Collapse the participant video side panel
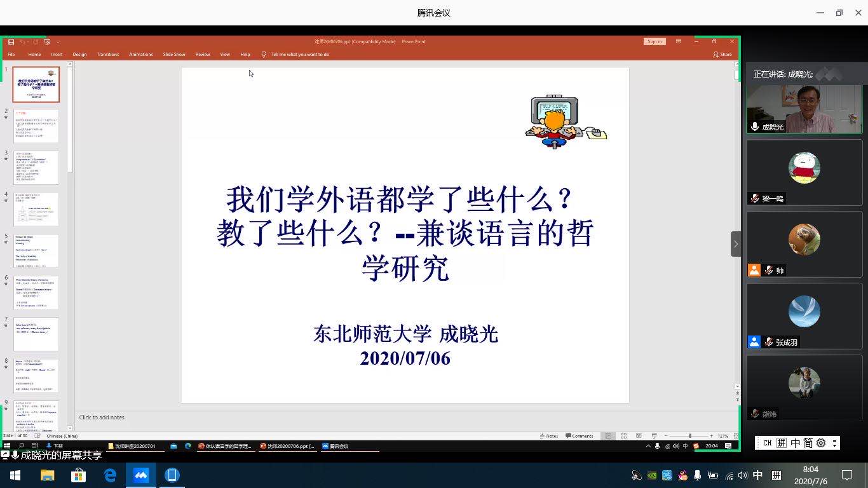This screenshot has height=488, width=868. click(x=736, y=244)
